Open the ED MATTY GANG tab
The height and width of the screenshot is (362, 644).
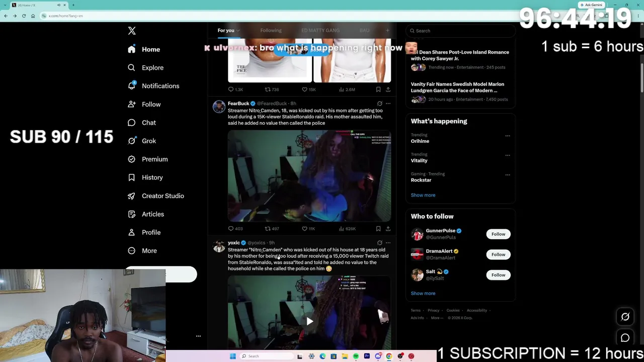pyautogui.click(x=320, y=31)
